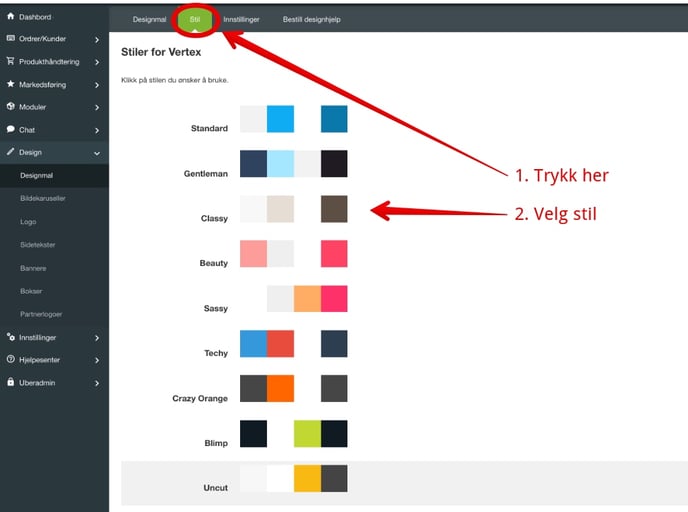
Task: Click the Hjelpesenter question mark icon
Action: (x=11, y=359)
